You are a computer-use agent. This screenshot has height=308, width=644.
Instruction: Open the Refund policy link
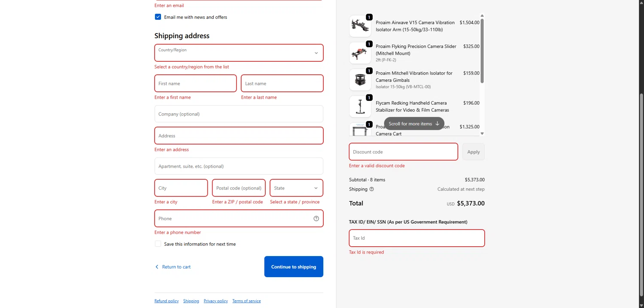(x=167, y=301)
